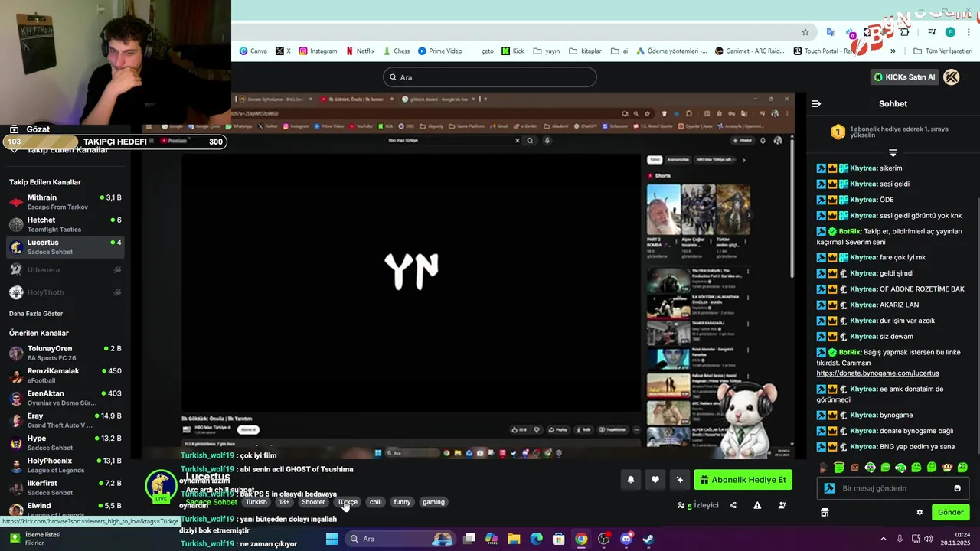
Task: Open the yayın bookmarks folder
Action: click(x=546, y=51)
